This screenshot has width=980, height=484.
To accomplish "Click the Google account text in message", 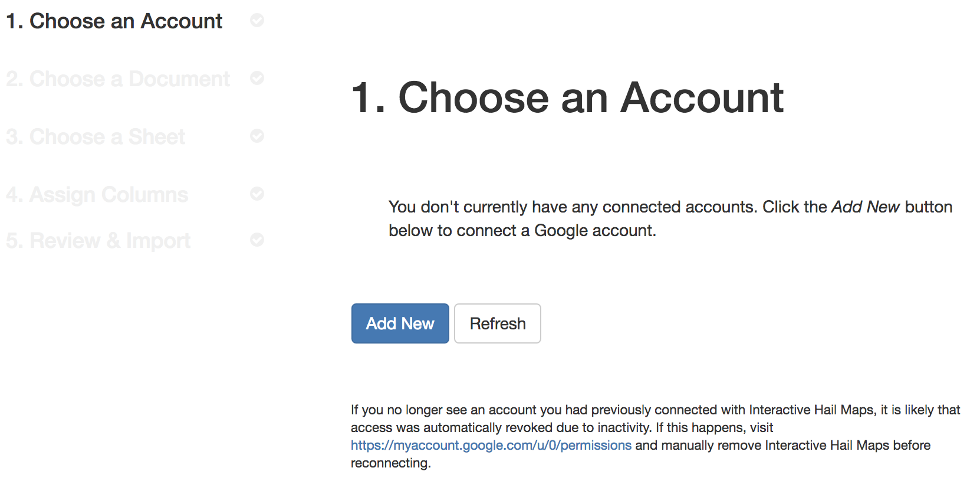I will pyautogui.click(x=594, y=231).
